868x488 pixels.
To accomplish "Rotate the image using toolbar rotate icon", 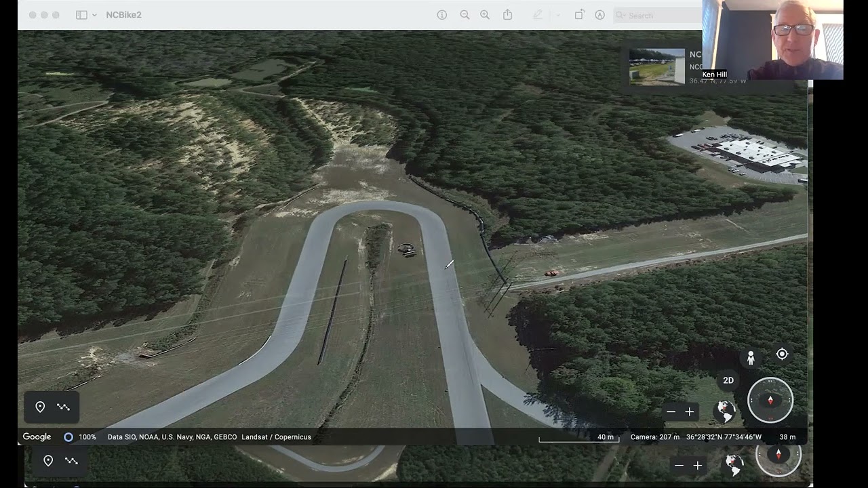I will click(x=579, y=15).
